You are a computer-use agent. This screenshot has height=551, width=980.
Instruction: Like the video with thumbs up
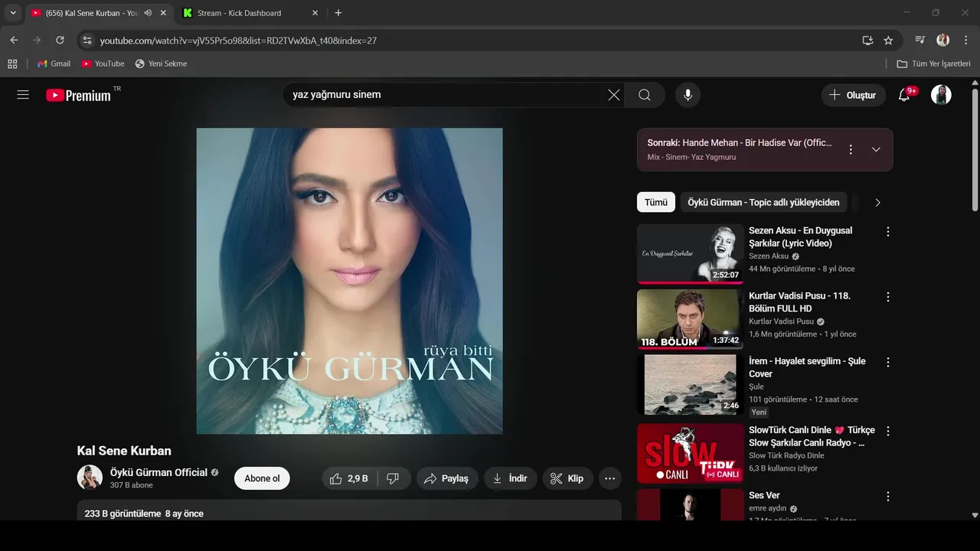(349, 478)
